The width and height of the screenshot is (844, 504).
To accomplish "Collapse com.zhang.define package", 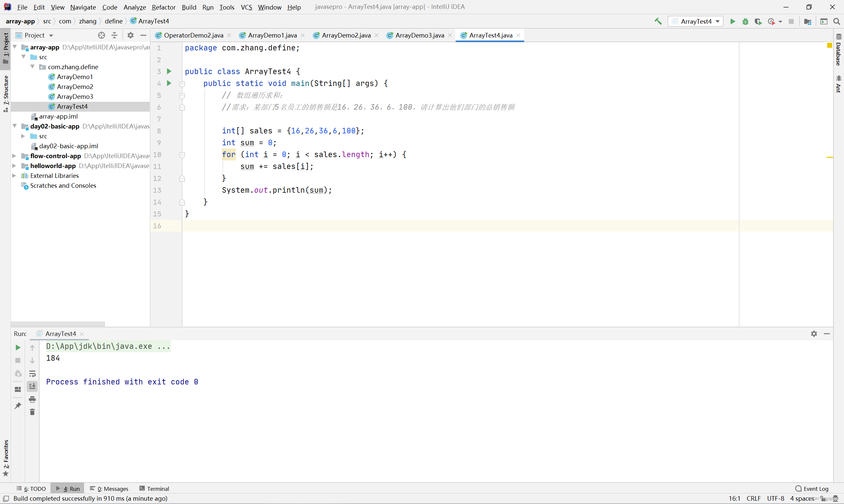I will tap(32, 67).
